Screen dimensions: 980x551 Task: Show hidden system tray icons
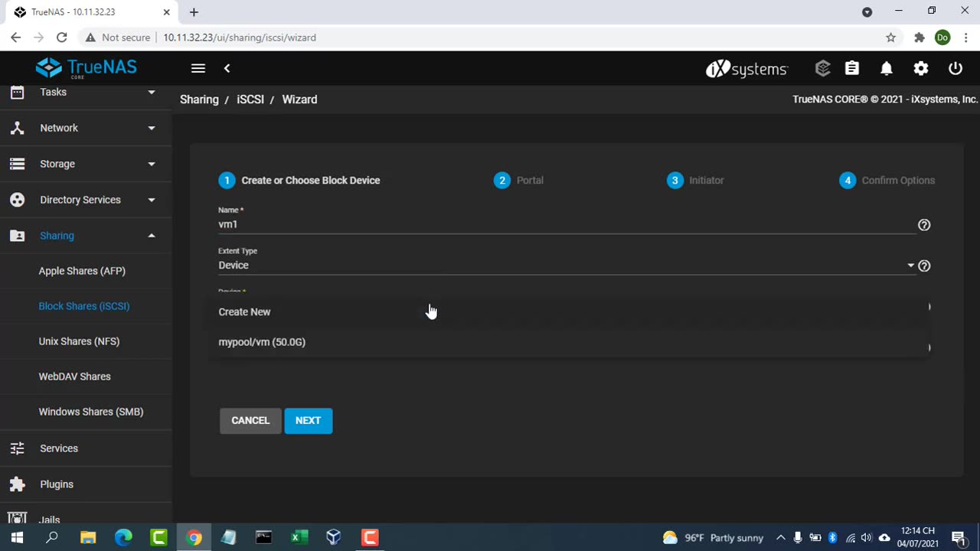click(x=780, y=538)
